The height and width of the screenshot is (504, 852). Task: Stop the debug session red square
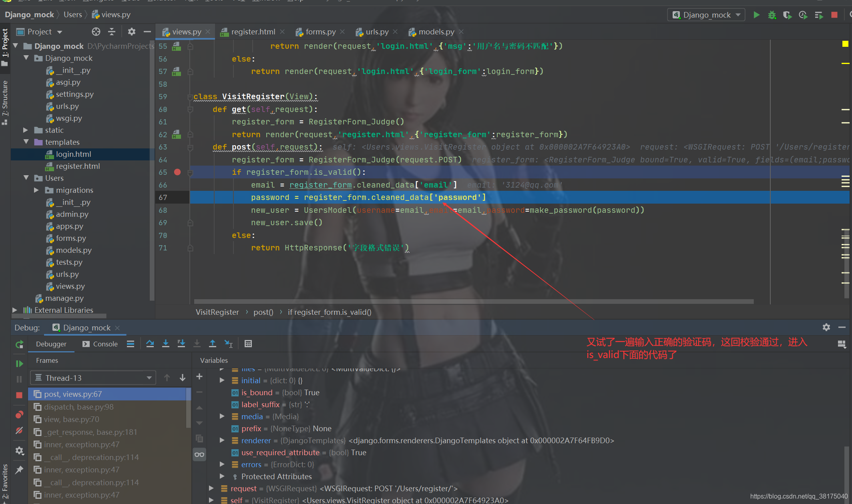click(x=19, y=395)
